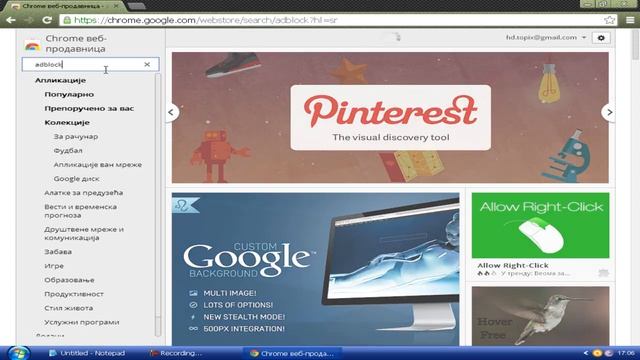Open Allow Right-Click extension thumbnail
The image size is (640, 360).
[x=540, y=225]
